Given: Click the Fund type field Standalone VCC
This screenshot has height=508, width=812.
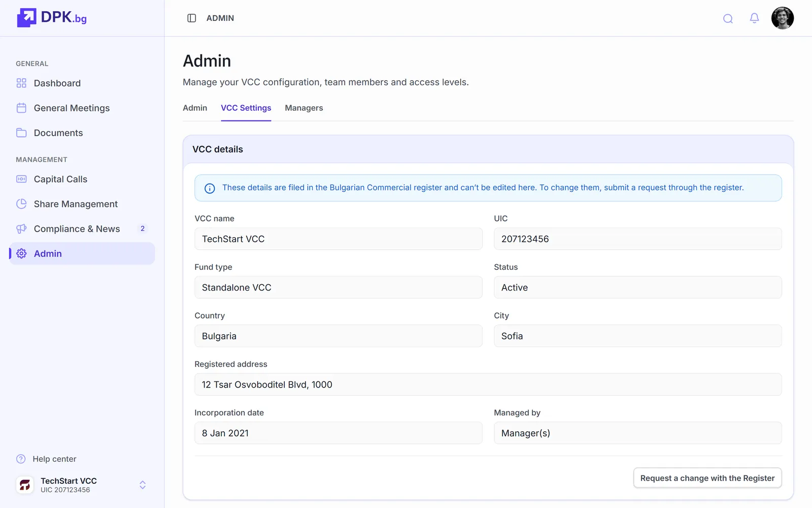Looking at the screenshot, I should pos(339,288).
